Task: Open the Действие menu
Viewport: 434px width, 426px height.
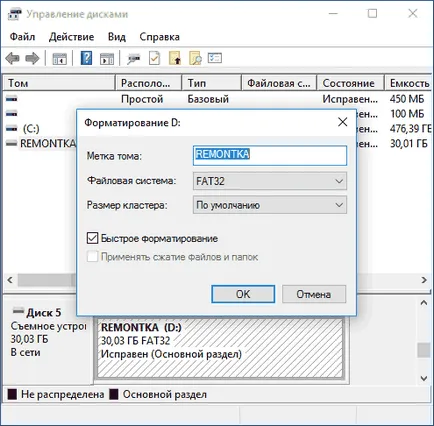Action: (71, 37)
